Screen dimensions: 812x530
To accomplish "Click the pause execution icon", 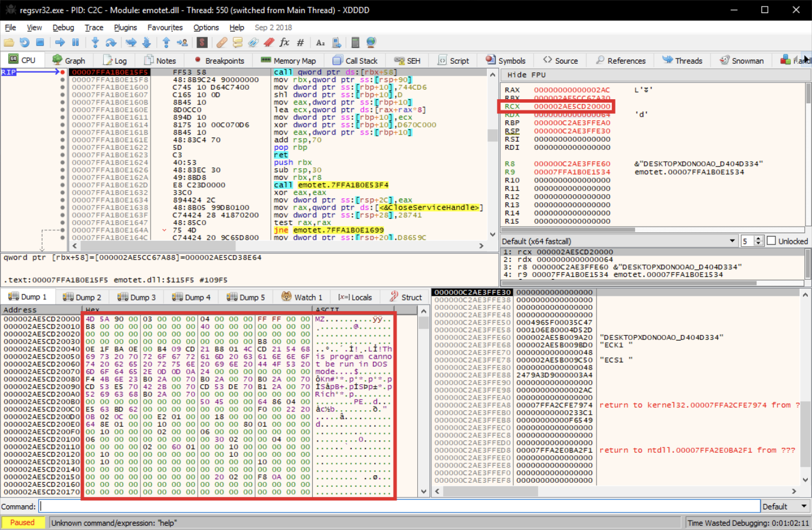I will pyautogui.click(x=76, y=42).
